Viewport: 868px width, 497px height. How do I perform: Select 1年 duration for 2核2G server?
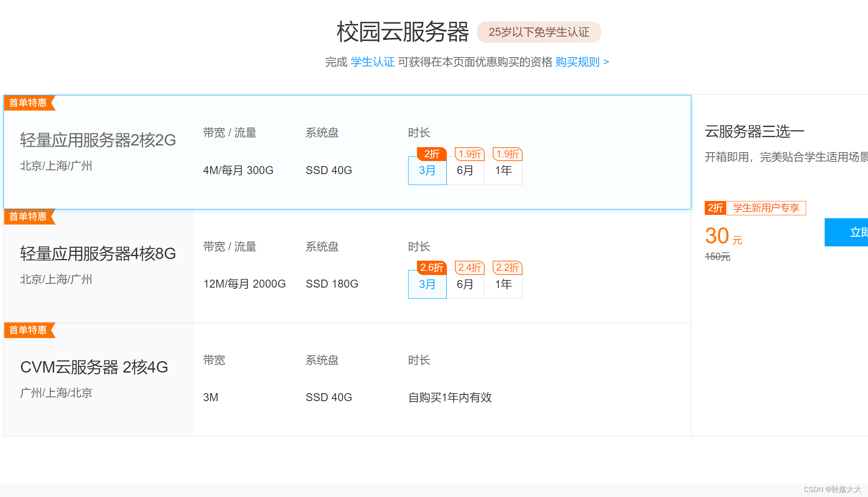(503, 171)
